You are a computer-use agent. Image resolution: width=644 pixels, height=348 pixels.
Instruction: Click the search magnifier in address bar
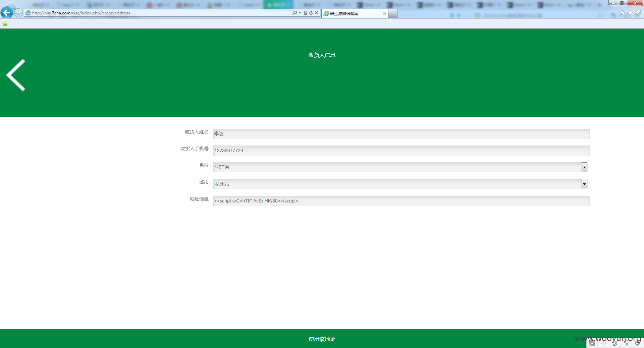point(294,13)
